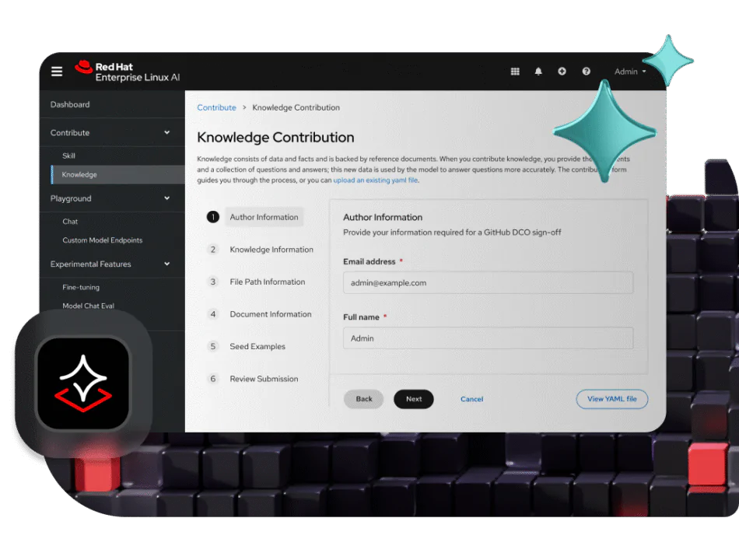The image size is (739, 560).
Task: Click the Cancel link
Action: (x=471, y=399)
